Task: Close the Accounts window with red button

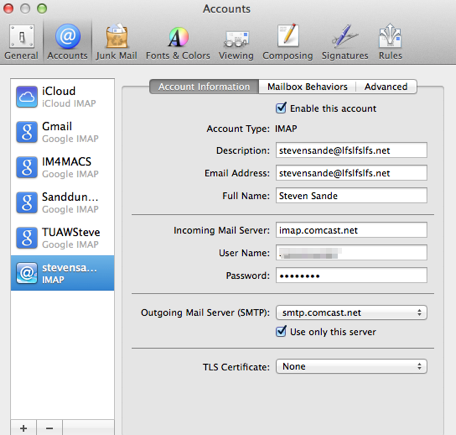Action: click(8, 9)
